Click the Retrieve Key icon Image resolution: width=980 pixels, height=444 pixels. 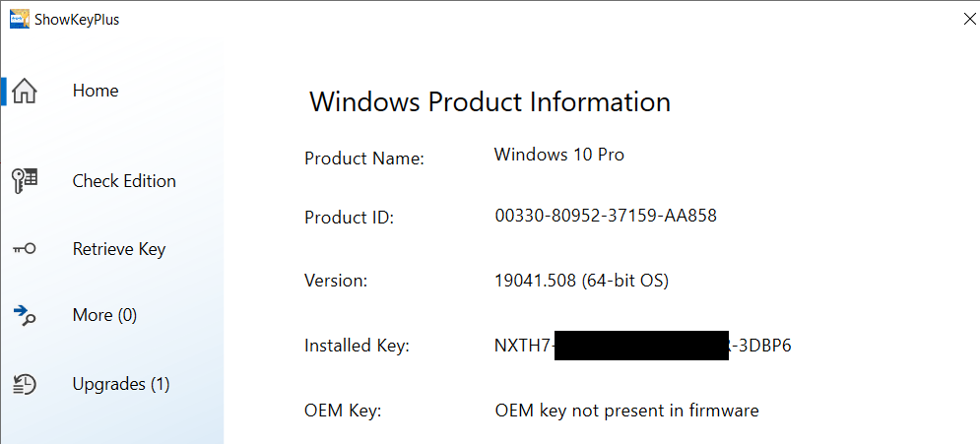[24, 249]
